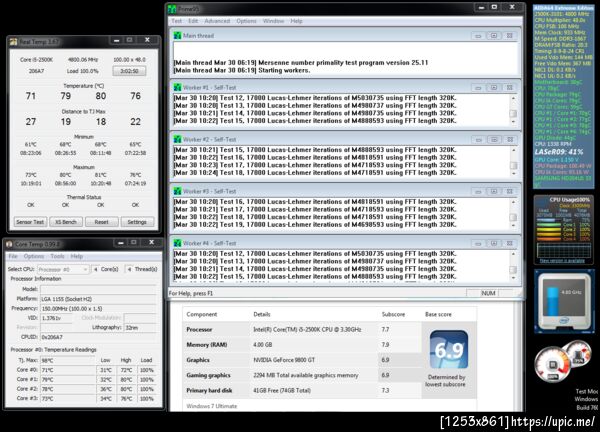Screen dimensions: 600x432
Task: Open the Advanced menu in Prime95
Action: [217, 21]
